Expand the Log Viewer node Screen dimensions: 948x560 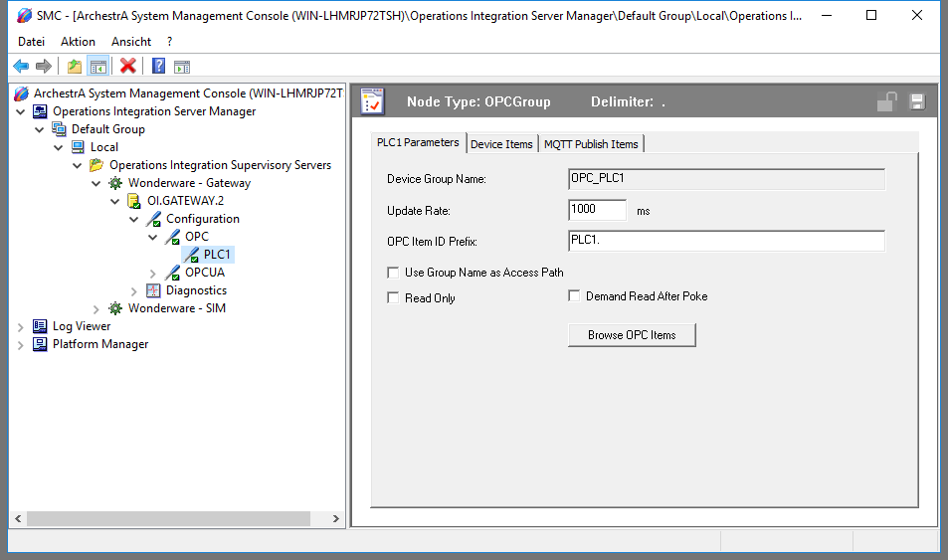[21, 326]
